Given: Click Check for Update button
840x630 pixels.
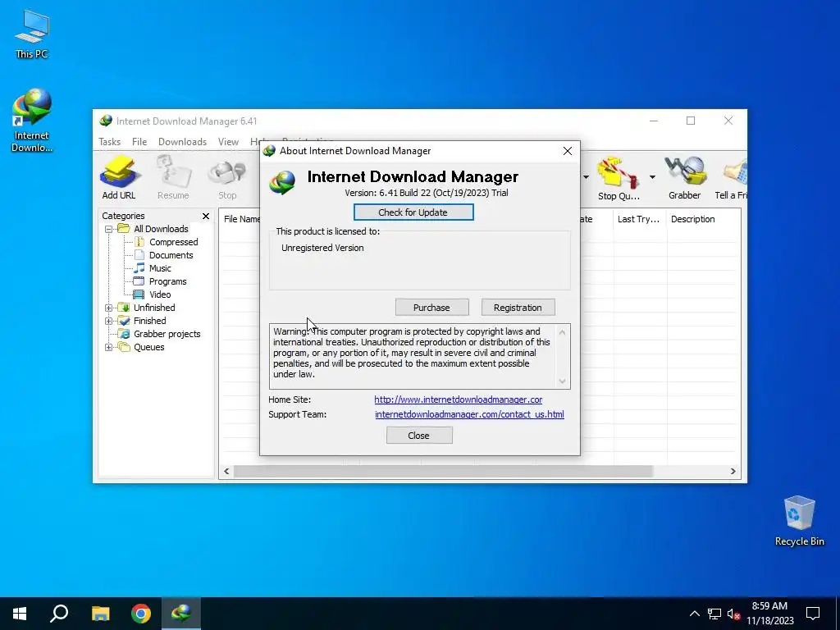Looking at the screenshot, I should [413, 212].
